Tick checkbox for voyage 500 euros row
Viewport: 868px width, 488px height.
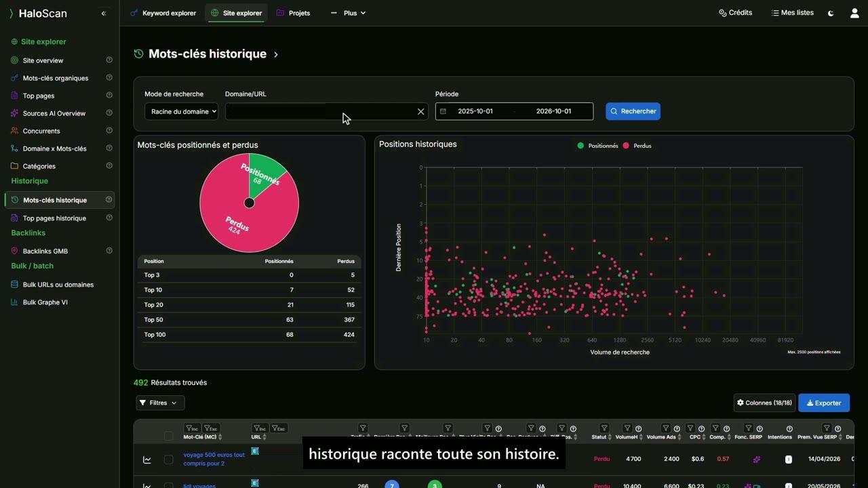(x=168, y=460)
